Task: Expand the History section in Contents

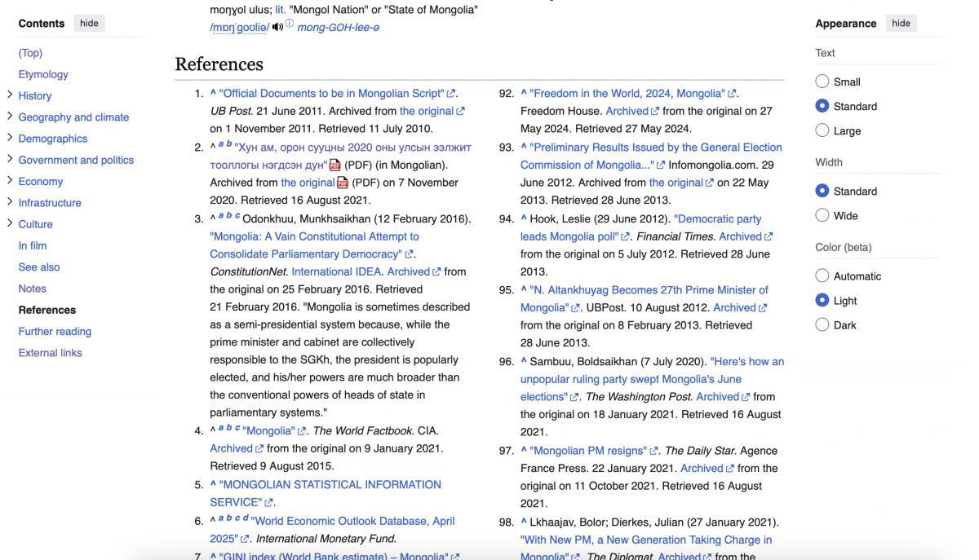Action: click(10, 95)
